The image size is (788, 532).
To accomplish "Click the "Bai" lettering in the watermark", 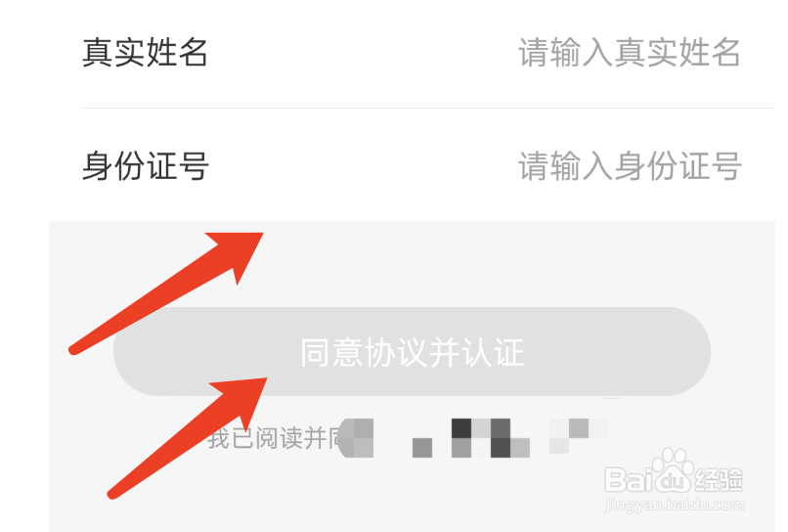I will tap(629, 480).
